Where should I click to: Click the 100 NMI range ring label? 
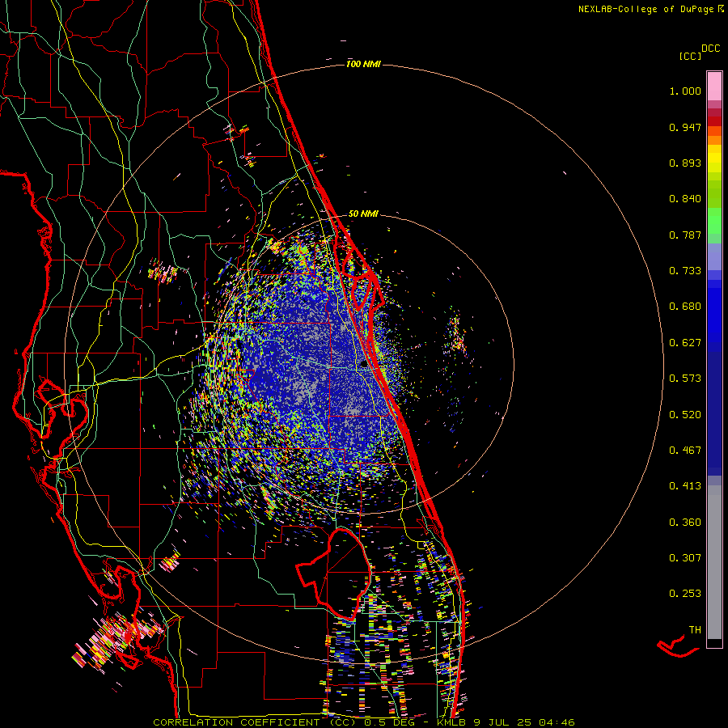coord(363,64)
